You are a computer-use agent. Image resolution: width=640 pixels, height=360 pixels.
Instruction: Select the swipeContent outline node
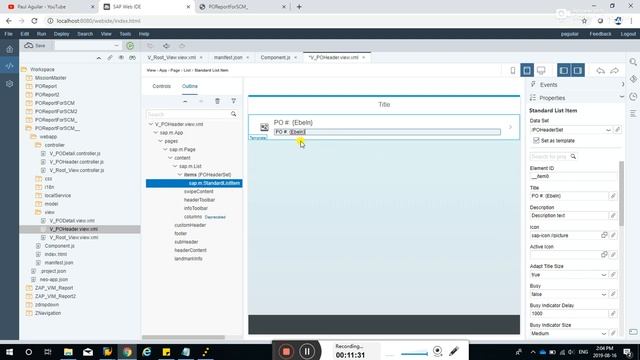198,191
